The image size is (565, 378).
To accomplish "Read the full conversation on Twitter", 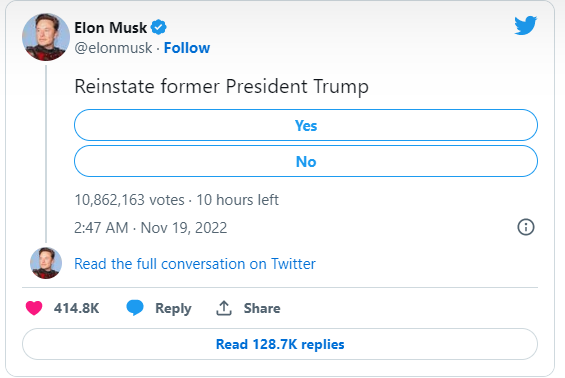I will coord(195,264).
